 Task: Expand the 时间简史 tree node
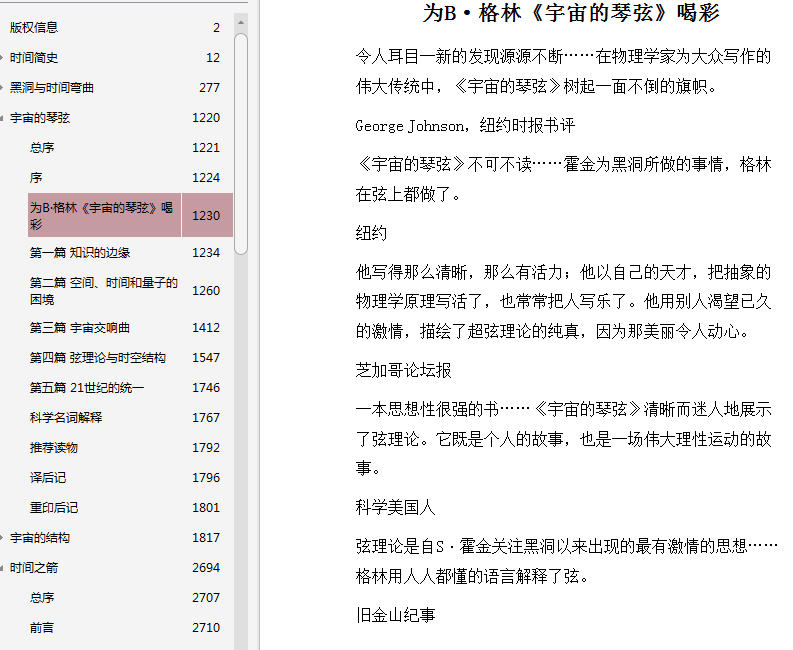pyautogui.click(x=2, y=58)
